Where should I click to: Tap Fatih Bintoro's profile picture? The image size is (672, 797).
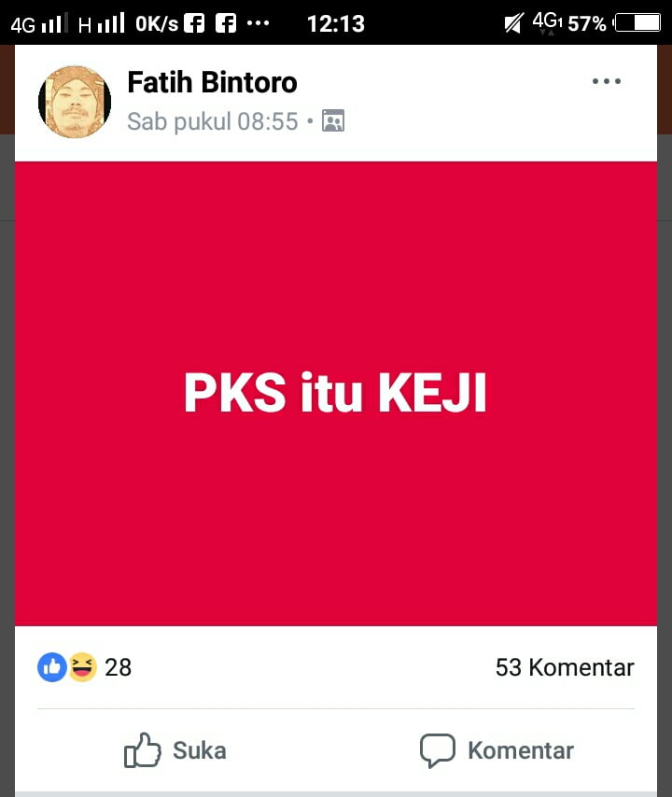coord(75,102)
